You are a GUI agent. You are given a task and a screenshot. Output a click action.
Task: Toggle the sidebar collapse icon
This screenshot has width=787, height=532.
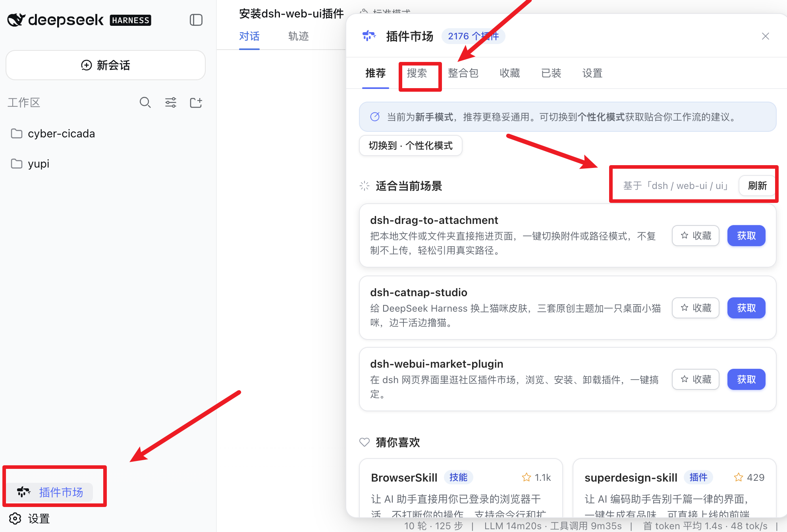pyautogui.click(x=196, y=20)
